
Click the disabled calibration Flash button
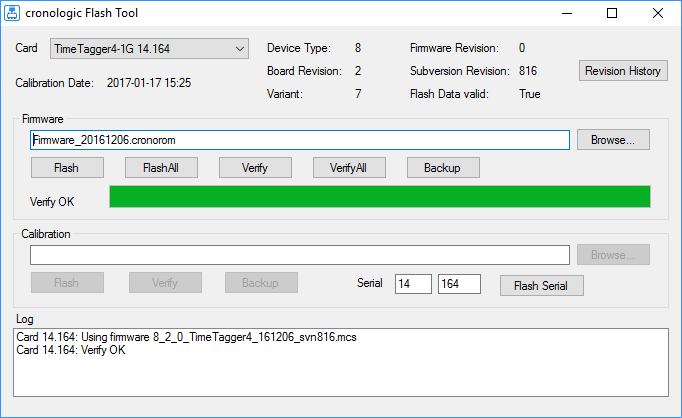[x=67, y=283]
